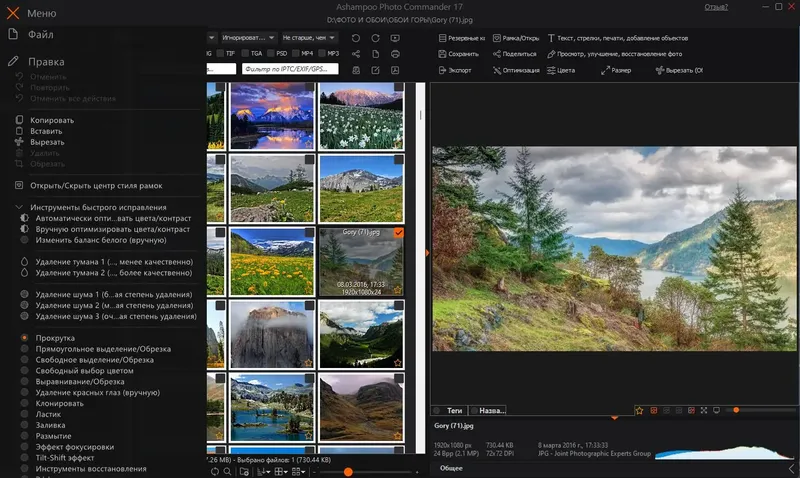Screen dimensions: 800x478
Task: Click the IPTC/EXIF/GPS filter input field
Action: click(289, 70)
